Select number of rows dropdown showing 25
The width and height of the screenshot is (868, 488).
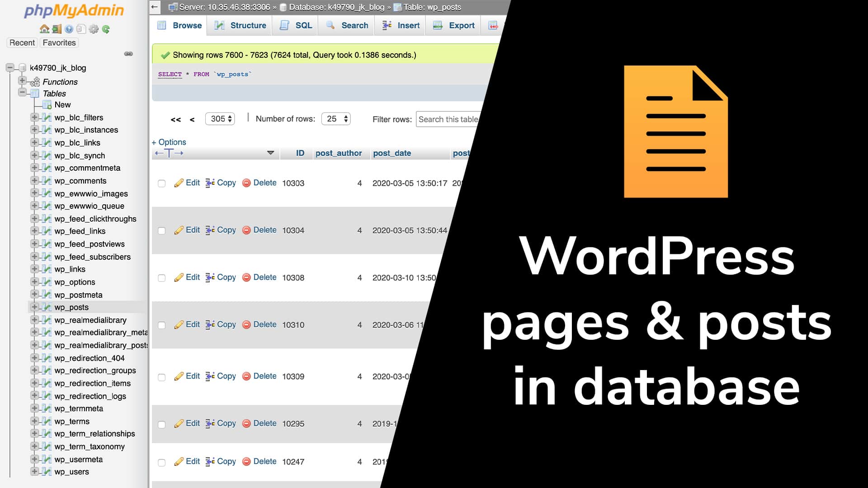click(336, 118)
